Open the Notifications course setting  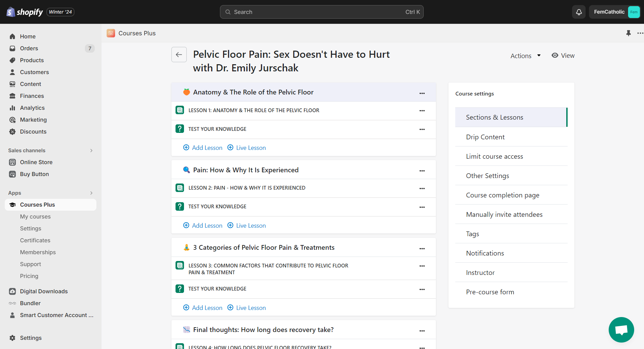pos(485,253)
